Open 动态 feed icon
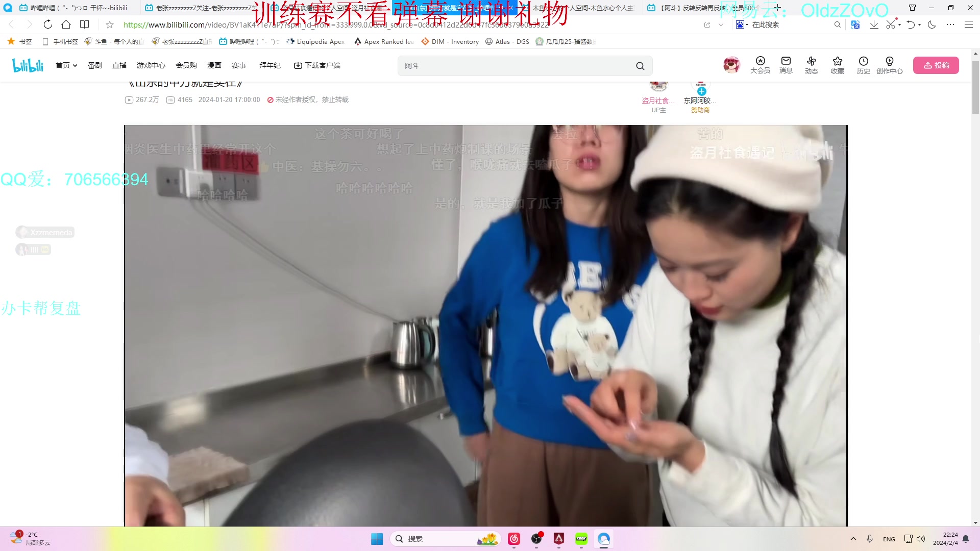The width and height of the screenshot is (980, 551). pos(812,65)
